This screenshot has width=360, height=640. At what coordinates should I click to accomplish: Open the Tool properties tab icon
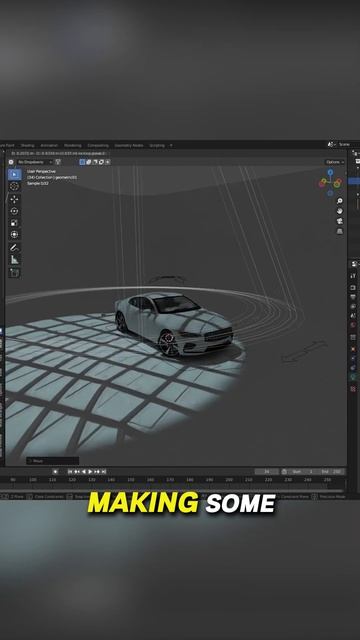353,277
